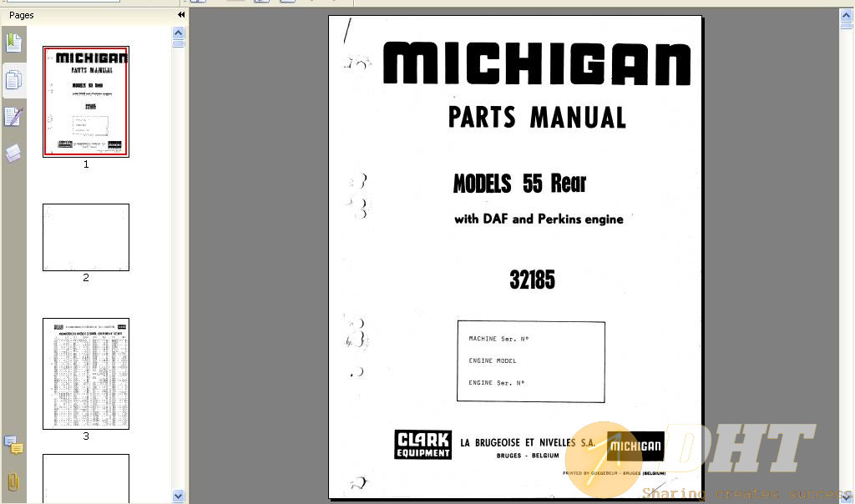Click the page number label 2
The height and width of the screenshot is (504, 855).
click(86, 277)
